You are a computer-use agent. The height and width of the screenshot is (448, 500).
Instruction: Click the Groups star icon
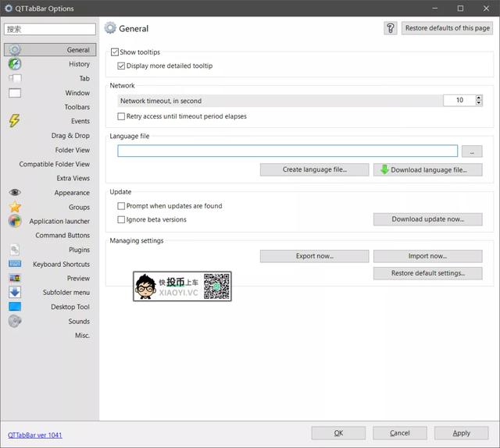[x=15, y=207]
